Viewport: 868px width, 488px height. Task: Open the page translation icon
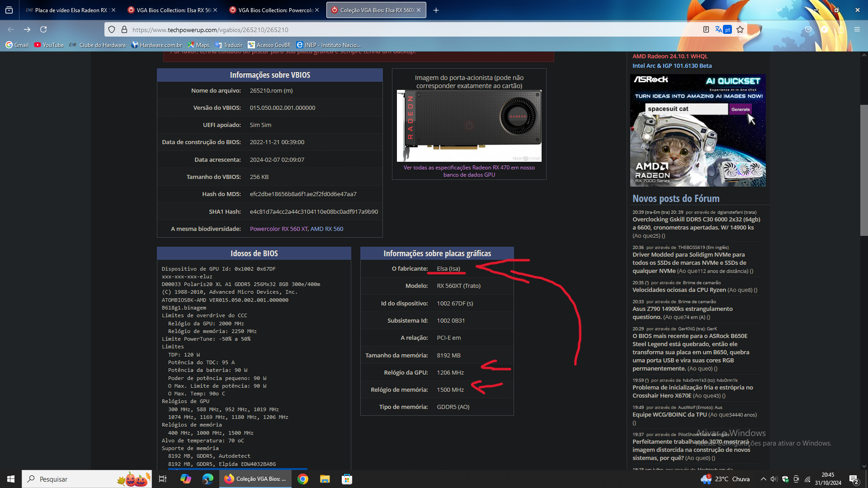click(x=723, y=29)
